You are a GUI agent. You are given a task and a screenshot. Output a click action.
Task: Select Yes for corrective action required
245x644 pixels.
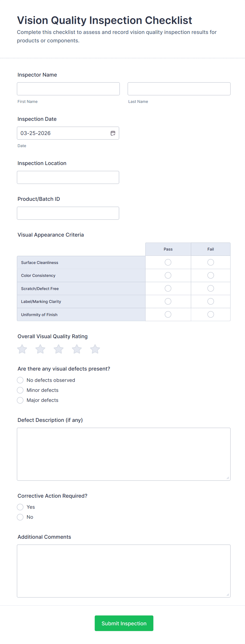[20, 507]
